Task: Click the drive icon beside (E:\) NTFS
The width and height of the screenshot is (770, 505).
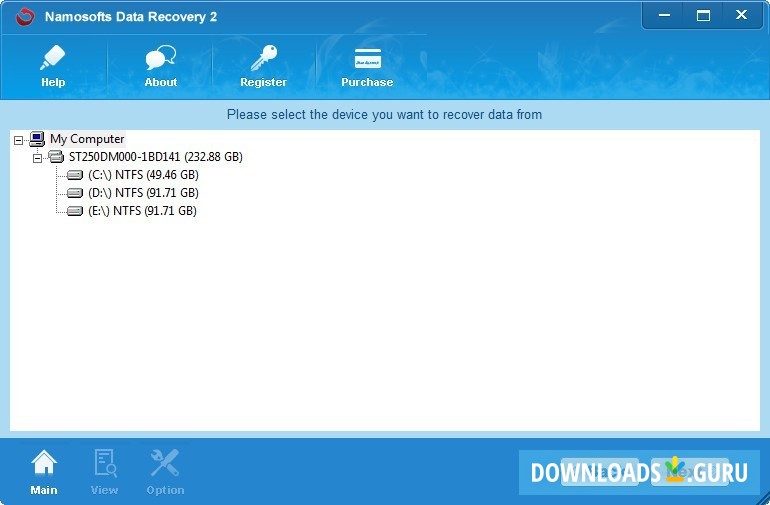Action: coord(75,211)
